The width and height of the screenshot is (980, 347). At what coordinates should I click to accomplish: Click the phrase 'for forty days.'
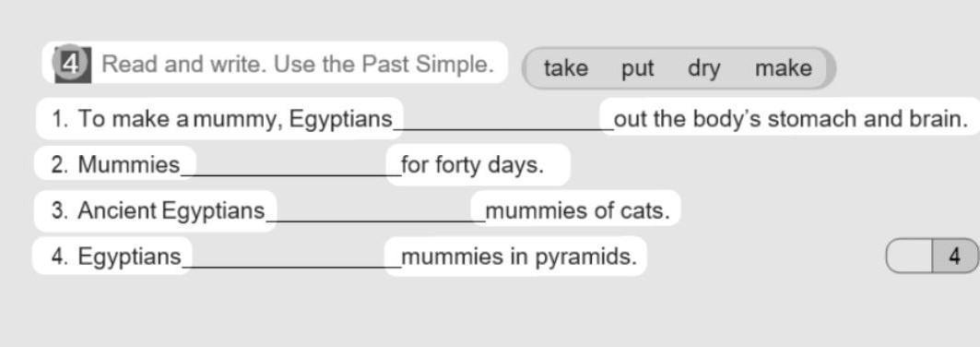click(x=473, y=166)
